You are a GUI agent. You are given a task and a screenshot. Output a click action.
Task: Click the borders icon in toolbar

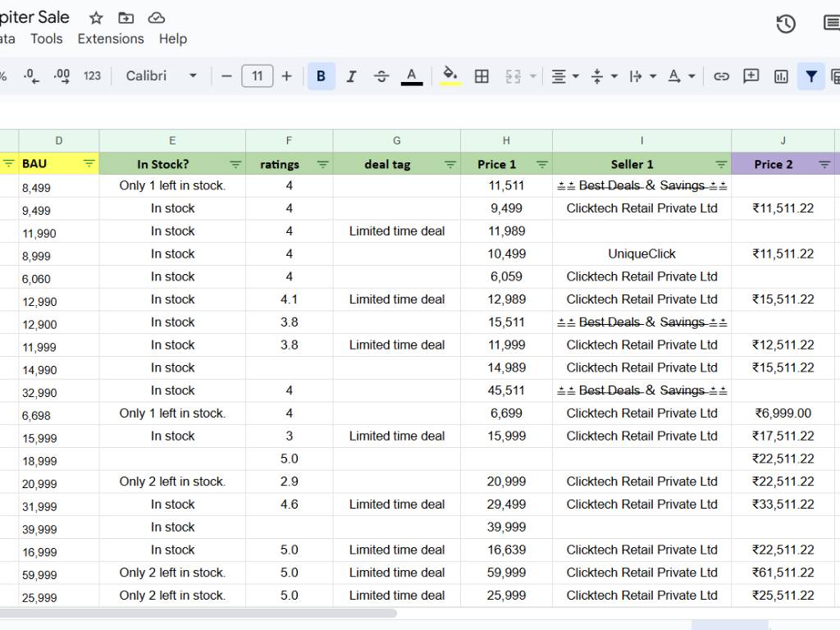(x=482, y=76)
